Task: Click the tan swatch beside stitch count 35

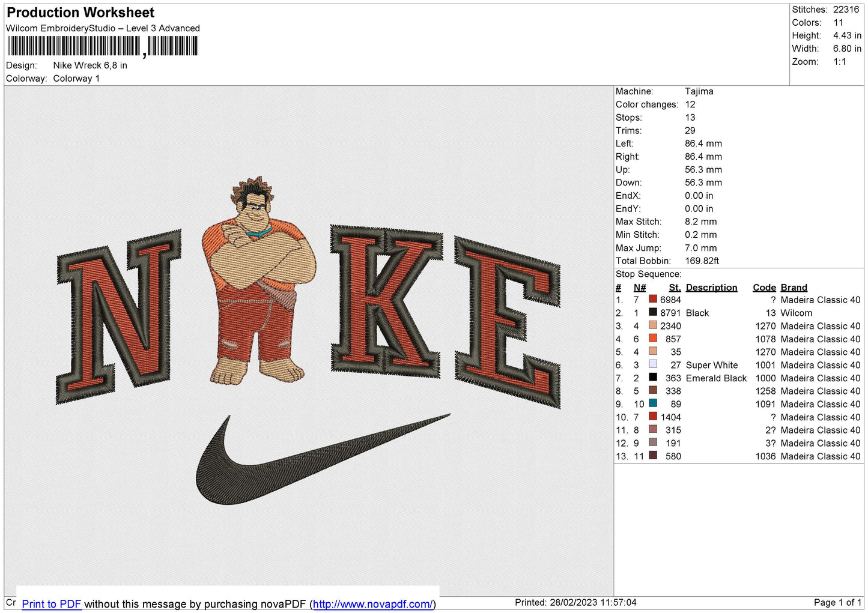Action: pos(653,351)
